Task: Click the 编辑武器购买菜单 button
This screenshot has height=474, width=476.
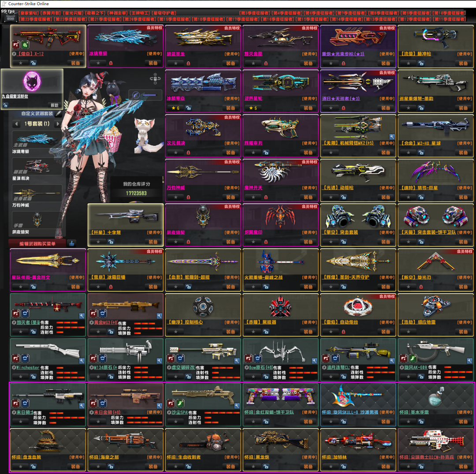Action: (37, 243)
